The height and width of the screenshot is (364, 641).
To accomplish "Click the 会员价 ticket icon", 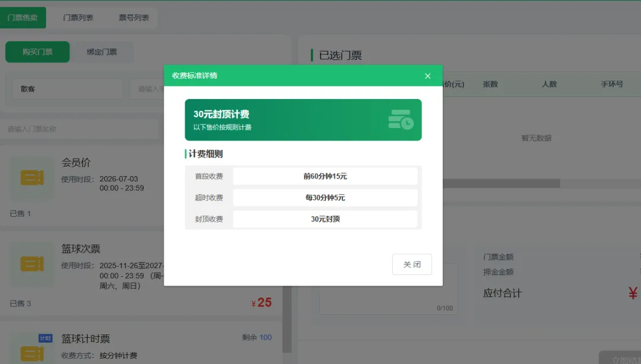I will point(32,178).
